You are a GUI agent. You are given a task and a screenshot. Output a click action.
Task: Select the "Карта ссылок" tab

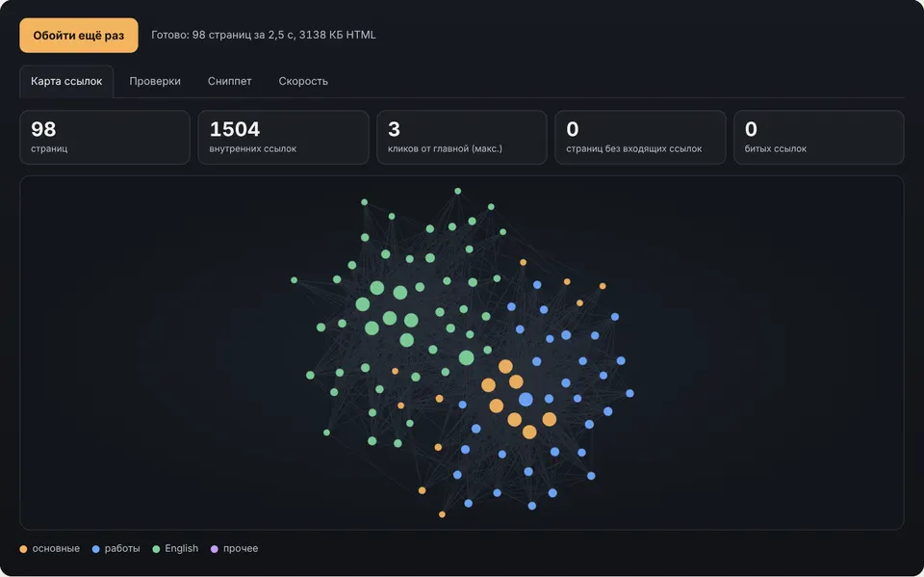(x=66, y=82)
